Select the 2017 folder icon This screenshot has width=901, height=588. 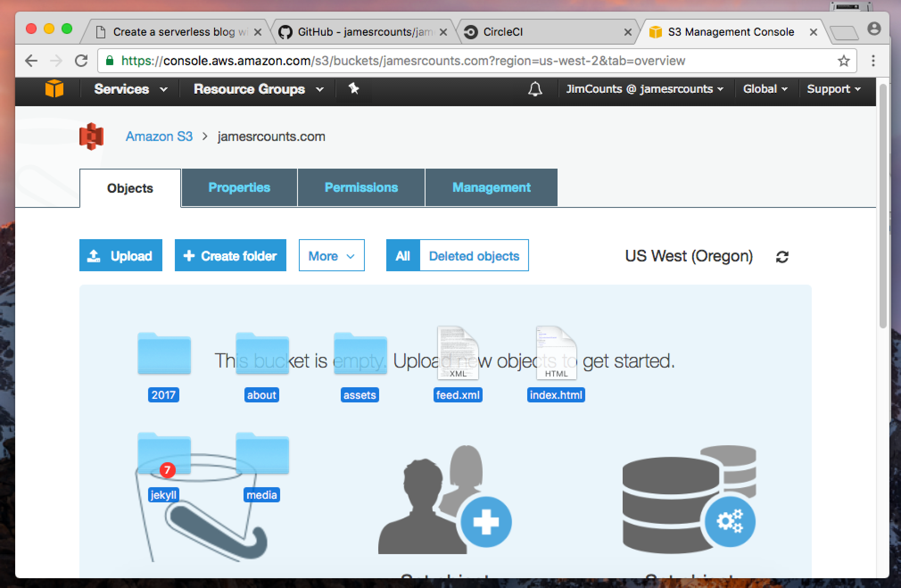tap(164, 353)
